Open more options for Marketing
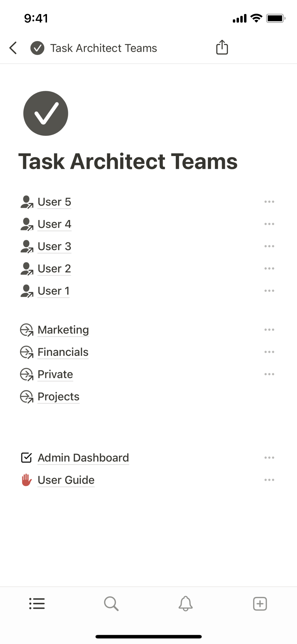Screen dimensions: 297x644 (269, 330)
